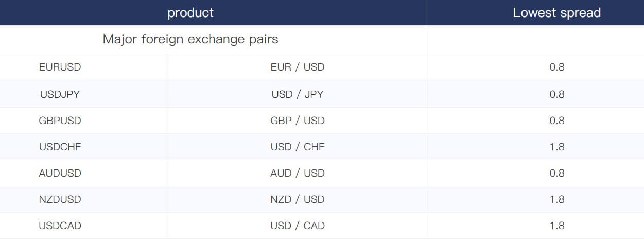Click the 1.8 spread value for USDCAD
This screenshot has width=644, height=240.
tap(557, 226)
